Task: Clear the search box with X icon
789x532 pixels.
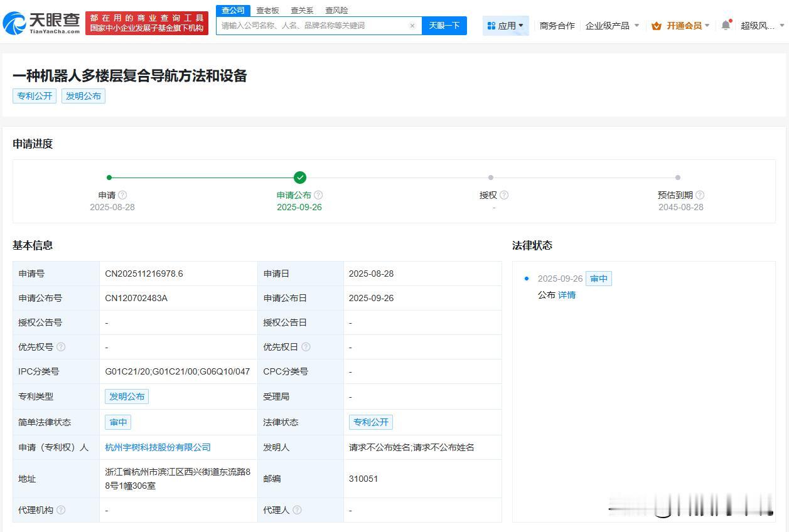Action: click(412, 26)
